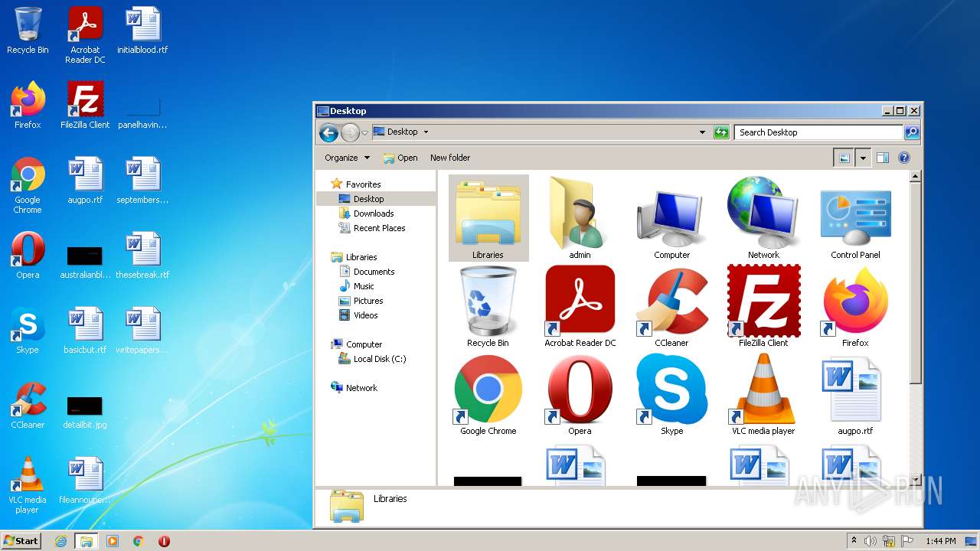Select Favorites in the navigation pane

tap(363, 184)
